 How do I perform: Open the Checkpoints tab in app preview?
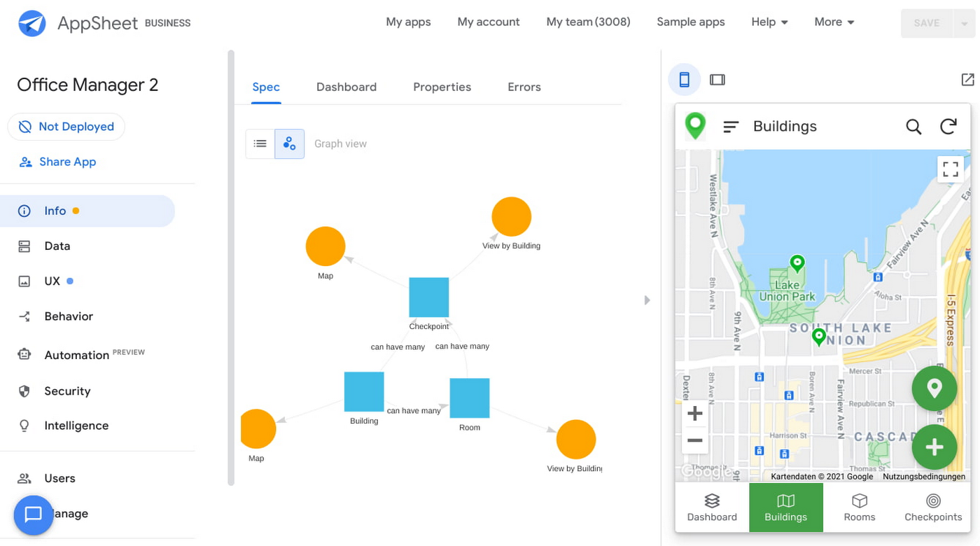933,507
